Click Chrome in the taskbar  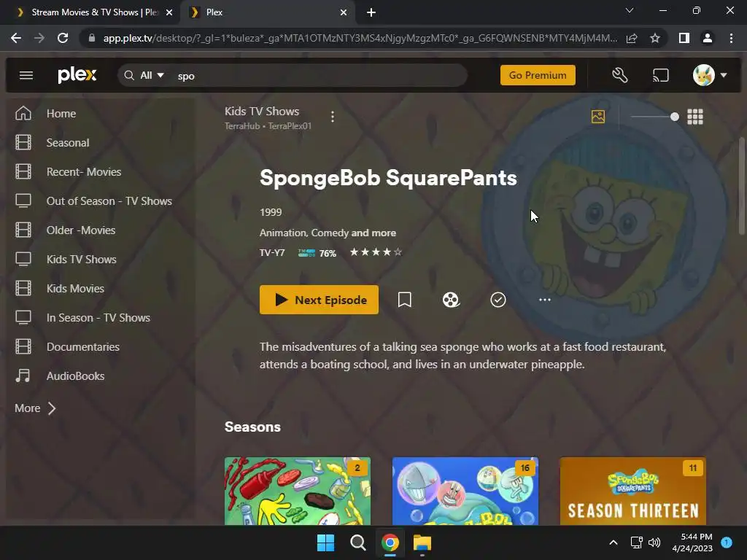pos(390,542)
